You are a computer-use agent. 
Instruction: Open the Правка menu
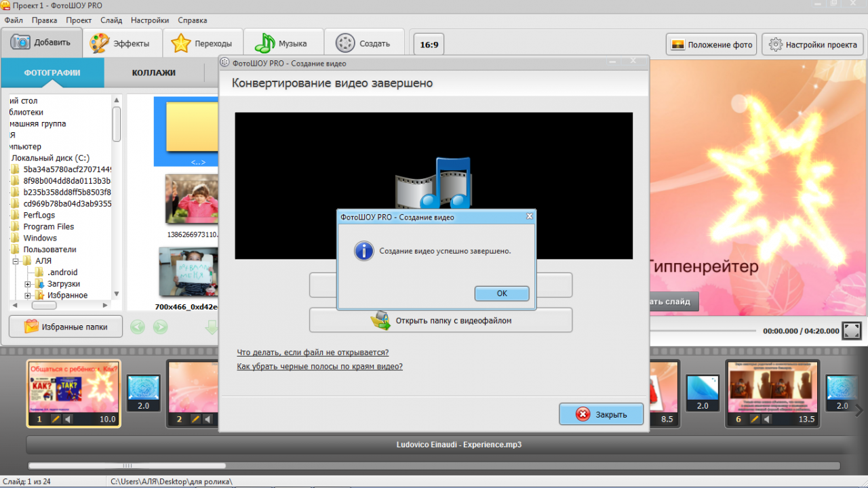44,20
